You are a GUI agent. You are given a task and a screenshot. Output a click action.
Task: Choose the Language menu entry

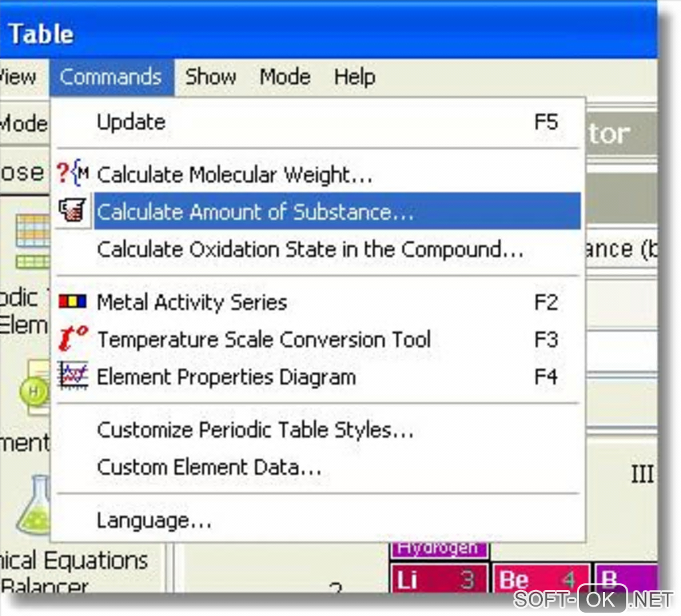[x=154, y=520]
